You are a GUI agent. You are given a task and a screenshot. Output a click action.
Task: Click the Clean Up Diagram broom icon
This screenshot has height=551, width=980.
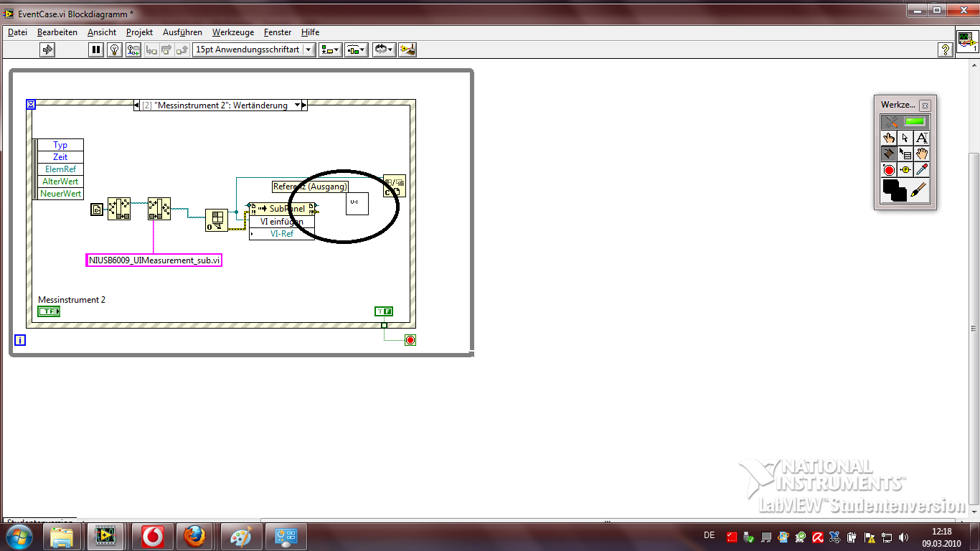point(407,50)
